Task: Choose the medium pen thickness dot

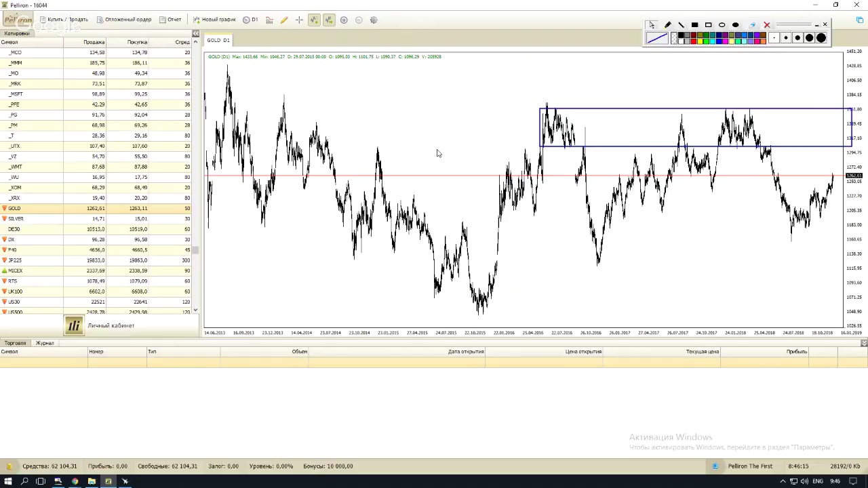Action: point(797,37)
